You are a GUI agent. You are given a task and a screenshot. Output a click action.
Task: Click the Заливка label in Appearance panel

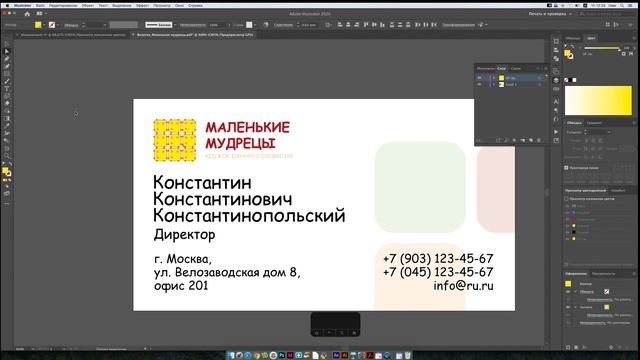586,307
